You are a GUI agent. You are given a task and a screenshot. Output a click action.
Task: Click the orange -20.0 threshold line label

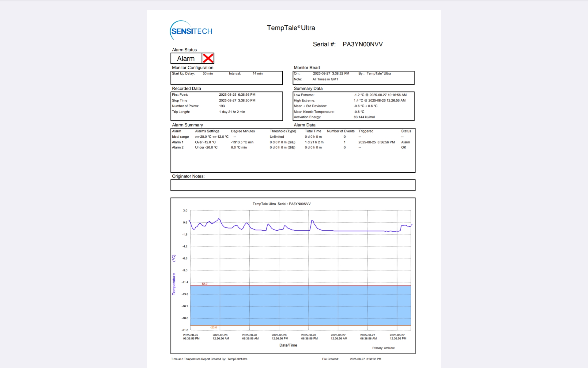213,328
